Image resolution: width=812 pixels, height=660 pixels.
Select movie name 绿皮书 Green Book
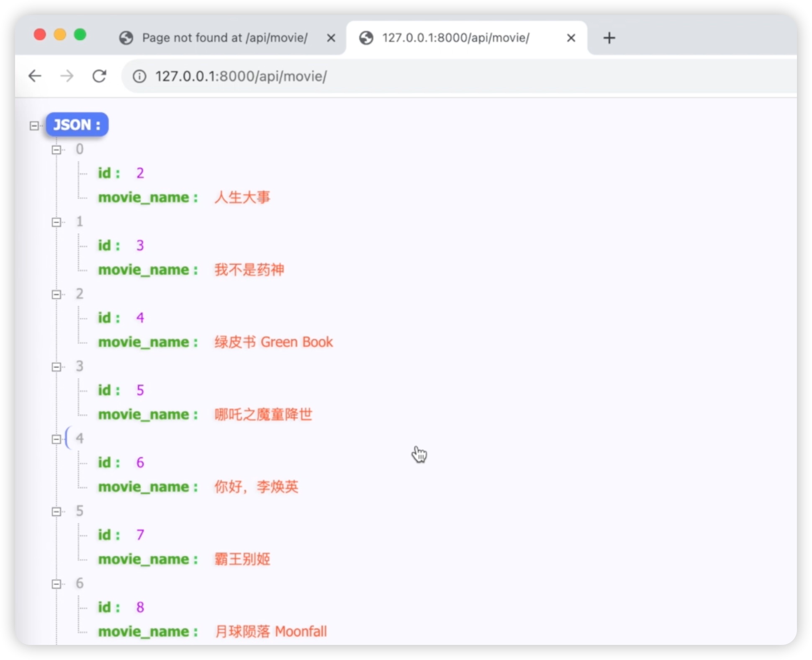point(274,342)
